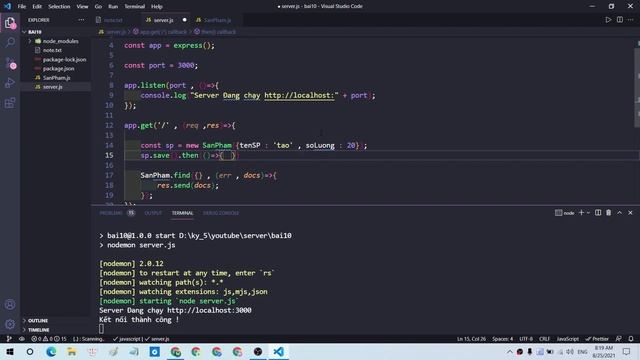Open the Edit menu

pyautogui.click(x=37, y=6)
